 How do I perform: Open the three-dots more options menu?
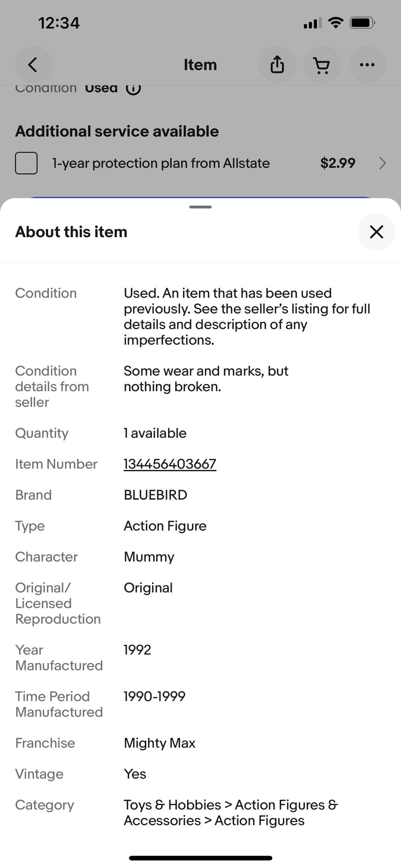pos(367,65)
